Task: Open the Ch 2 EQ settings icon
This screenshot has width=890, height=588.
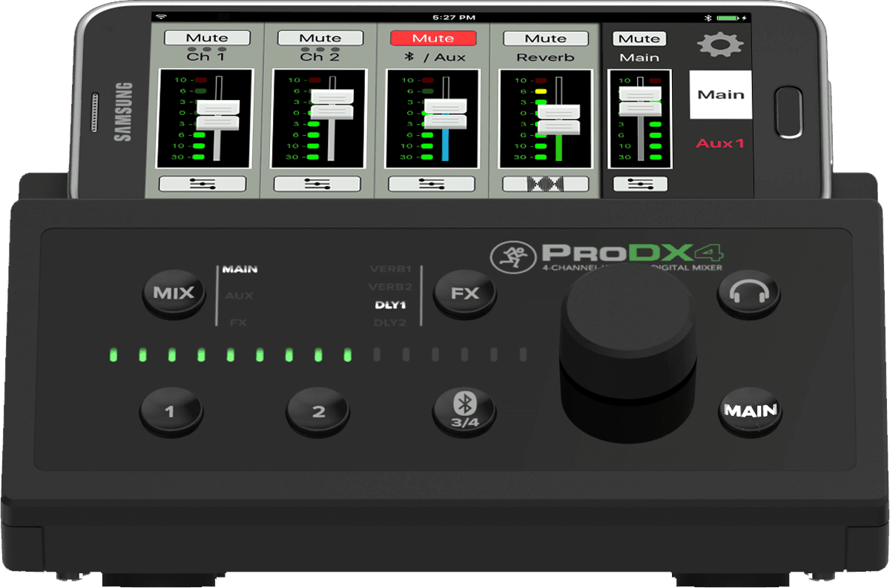Action: pyautogui.click(x=317, y=182)
